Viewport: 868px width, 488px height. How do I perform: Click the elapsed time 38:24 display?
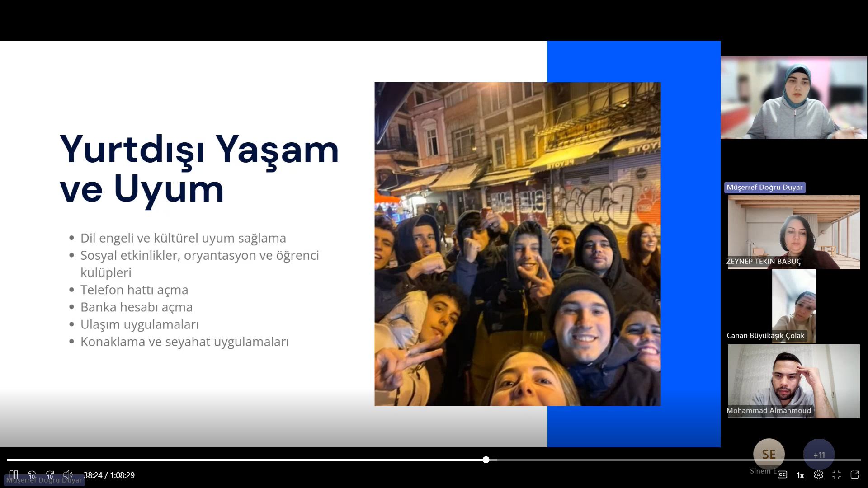coord(93,475)
